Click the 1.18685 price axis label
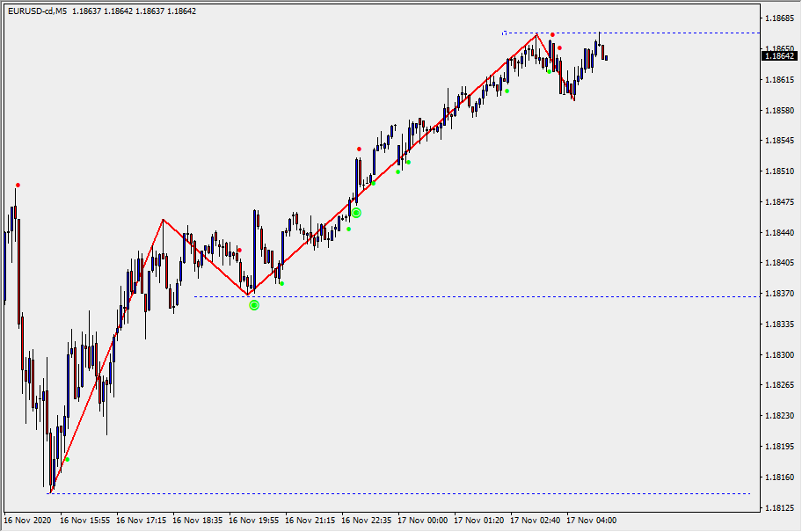The image size is (802, 532). tap(780, 18)
